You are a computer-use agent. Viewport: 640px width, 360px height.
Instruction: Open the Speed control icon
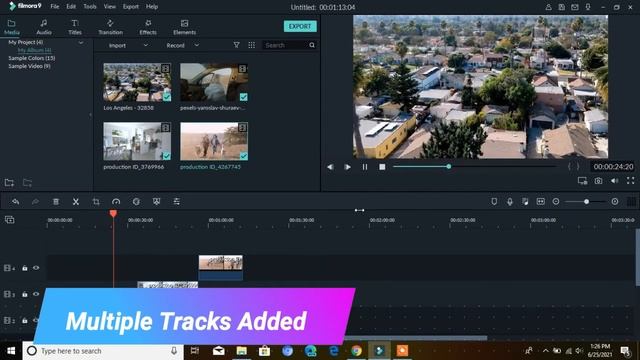coord(116,202)
